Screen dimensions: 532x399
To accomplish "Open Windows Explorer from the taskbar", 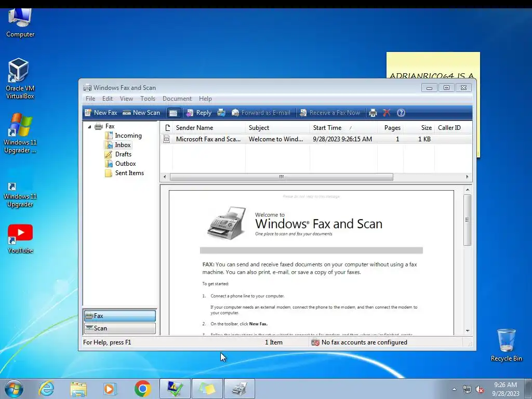I will pyautogui.click(x=78, y=389).
